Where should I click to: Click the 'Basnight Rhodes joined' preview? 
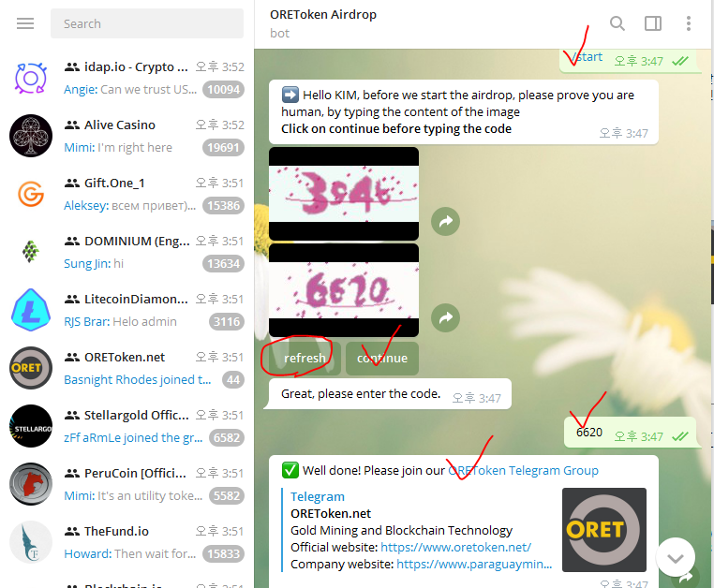point(138,379)
